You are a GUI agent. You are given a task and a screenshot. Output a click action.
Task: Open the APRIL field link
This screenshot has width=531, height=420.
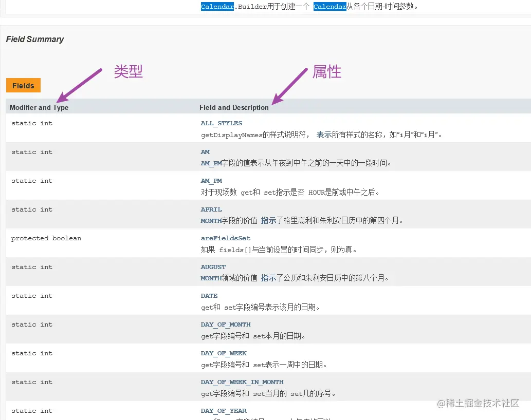[x=211, y=209]
